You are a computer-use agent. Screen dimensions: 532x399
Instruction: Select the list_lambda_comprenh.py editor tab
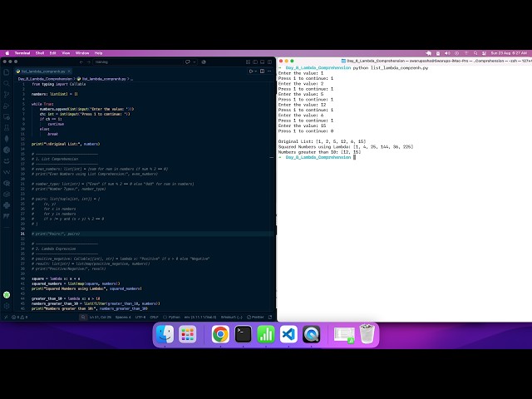pyautogui.click(x=43, y=71)
